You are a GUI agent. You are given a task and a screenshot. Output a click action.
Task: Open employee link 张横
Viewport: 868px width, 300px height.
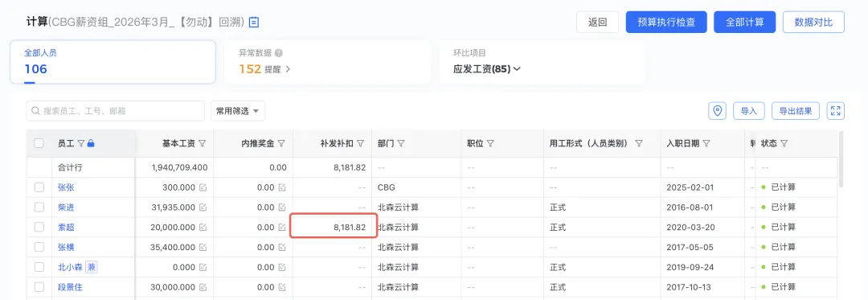(66, 247)
